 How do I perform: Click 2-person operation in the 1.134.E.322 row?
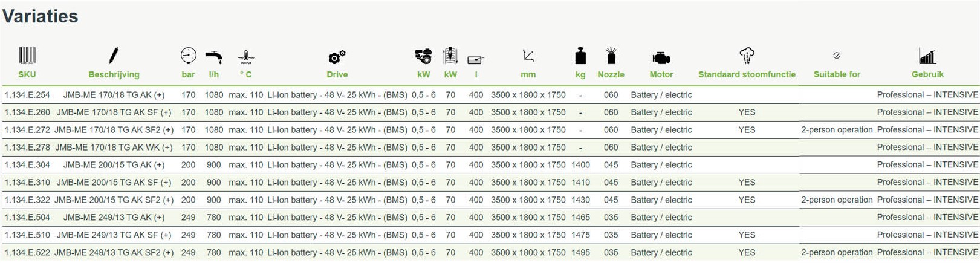tap(837, 200)
